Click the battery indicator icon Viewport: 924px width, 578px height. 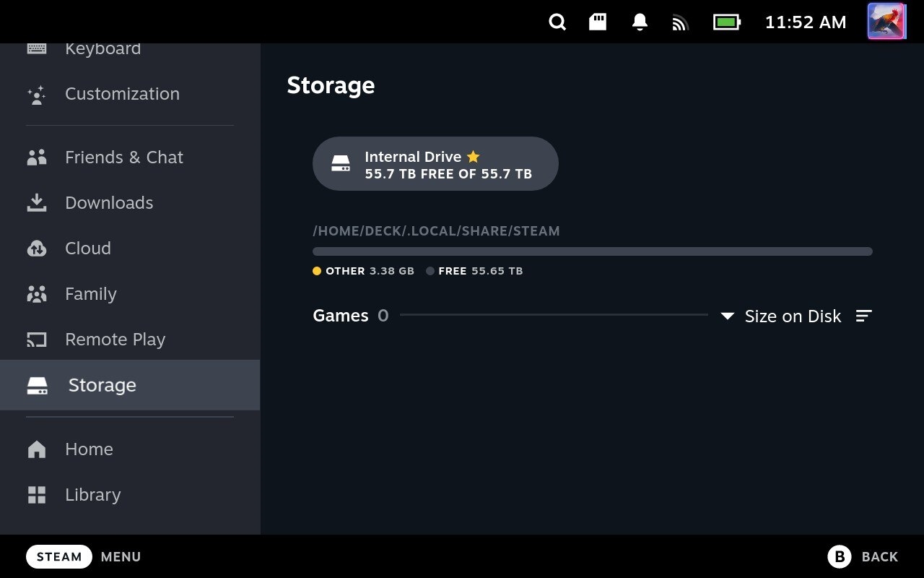727,22
